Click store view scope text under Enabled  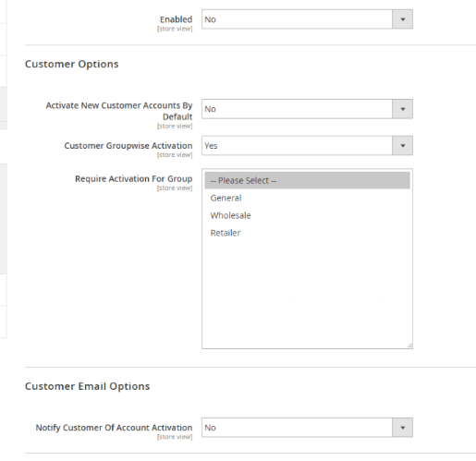tap(175, 29)
